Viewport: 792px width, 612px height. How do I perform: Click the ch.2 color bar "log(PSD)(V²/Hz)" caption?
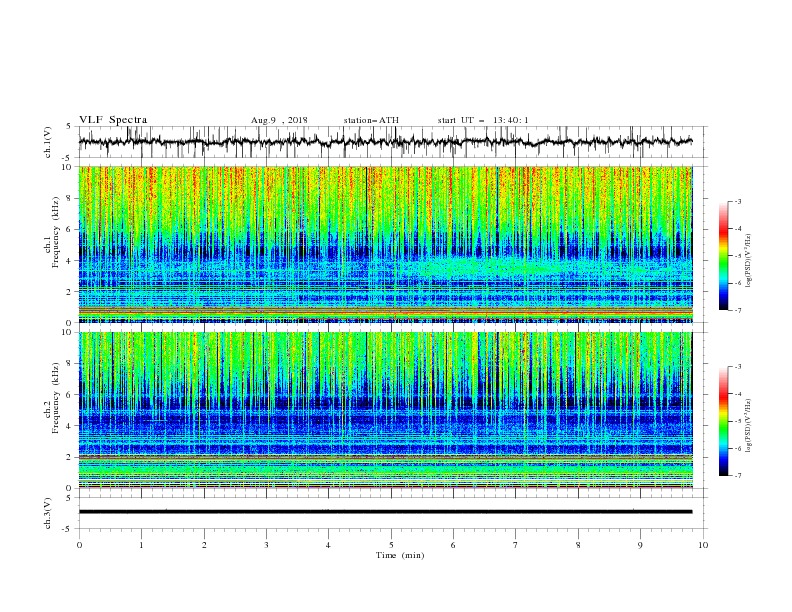tap(749, 426)
